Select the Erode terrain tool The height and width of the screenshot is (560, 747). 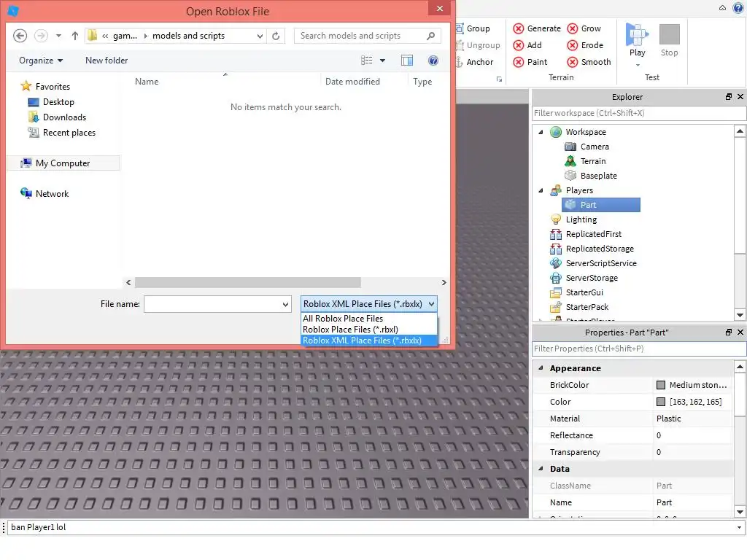point(585,45)
